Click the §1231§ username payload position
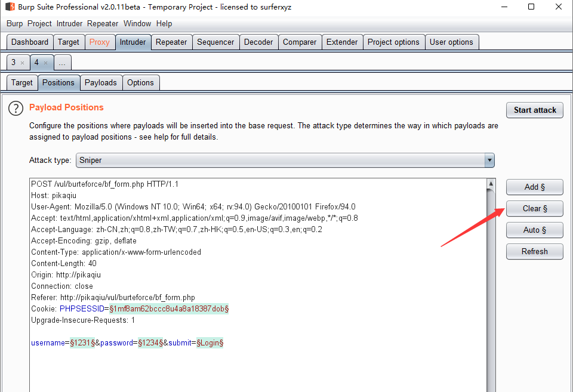573x392 pixels. click(82, 343)
